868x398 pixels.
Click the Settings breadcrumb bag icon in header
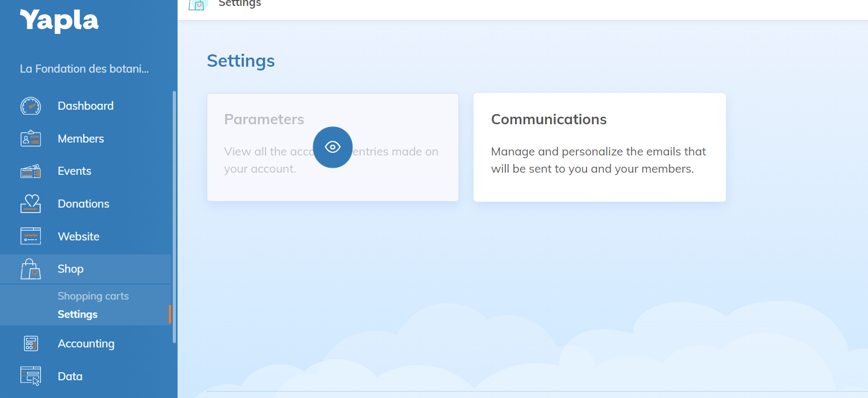coord(197,4)
